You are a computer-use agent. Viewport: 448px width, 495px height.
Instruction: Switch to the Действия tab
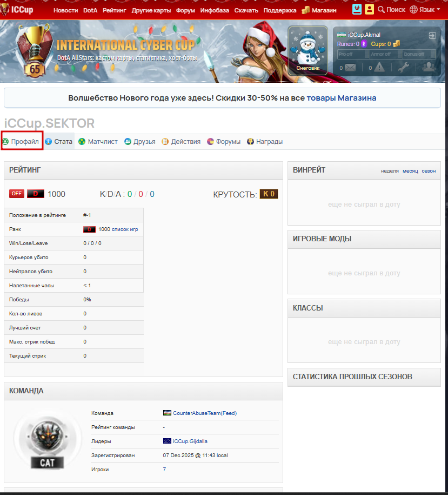[182, 141]
